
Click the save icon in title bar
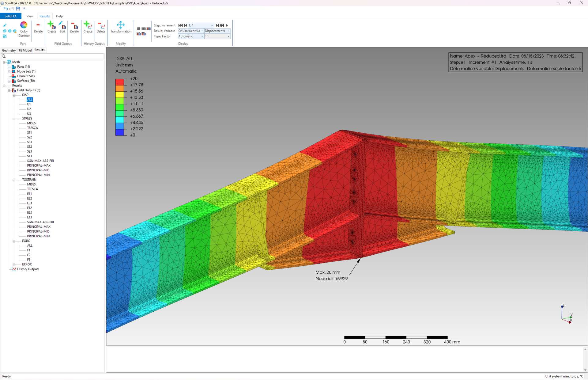tap(18, 9)
